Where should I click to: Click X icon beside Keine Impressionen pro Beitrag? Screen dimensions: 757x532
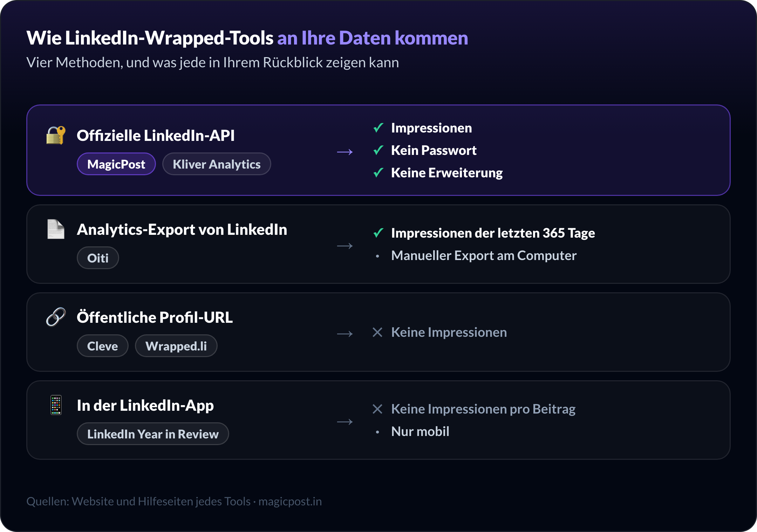pyautogui.click(x=377, y=409)
